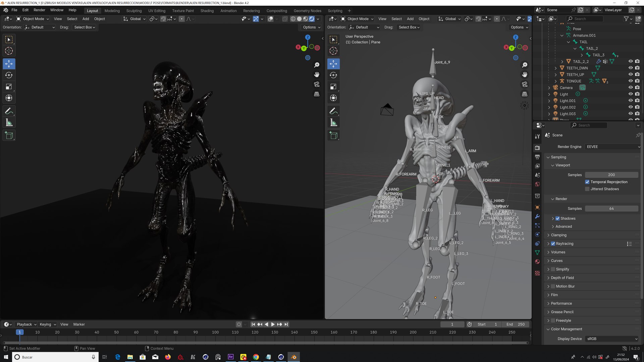Click the Options button in left viewport

pyautogui.click(x=312, y=27)
